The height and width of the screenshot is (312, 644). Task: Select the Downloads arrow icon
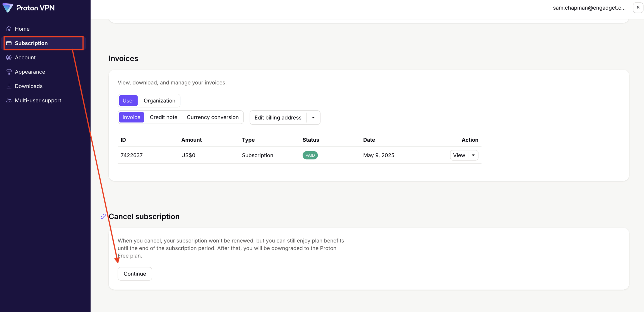click(9, 86)
